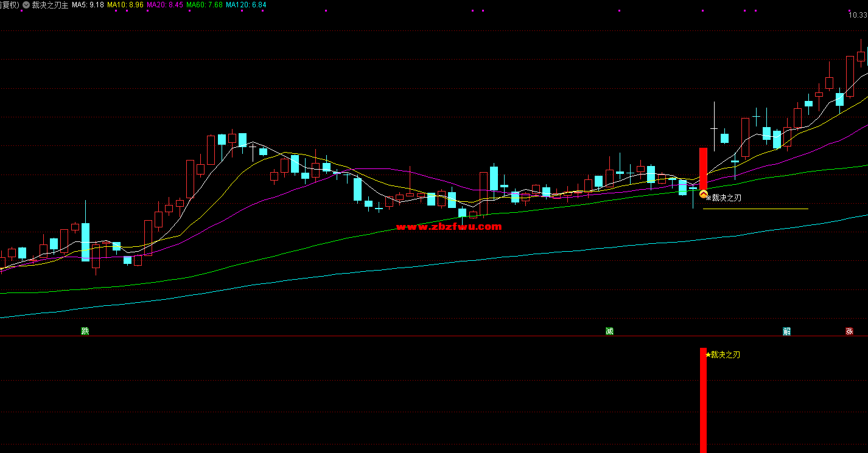Viewport: 868px width, 453px height.
Task: Click the tall red signal candle on the chart
Action: click(703, 168)
